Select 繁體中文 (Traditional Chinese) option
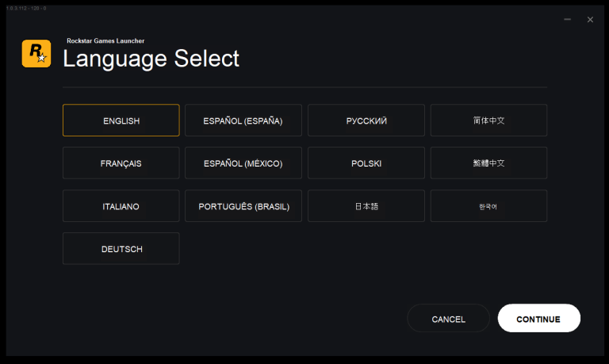 click(x=488, y=163)
